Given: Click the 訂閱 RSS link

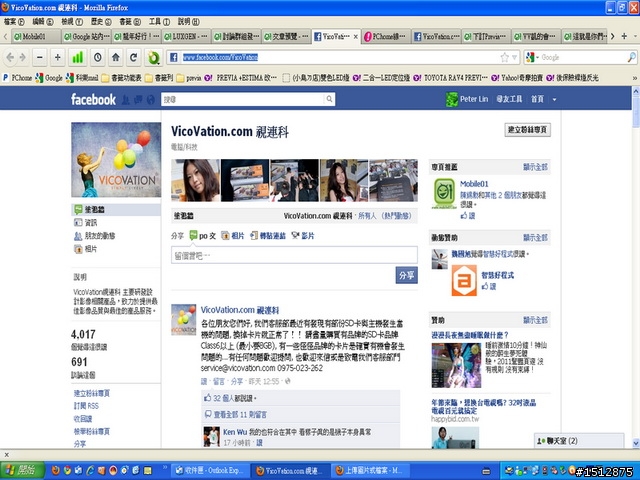Looking at the screenshot, I should [86, 406].
